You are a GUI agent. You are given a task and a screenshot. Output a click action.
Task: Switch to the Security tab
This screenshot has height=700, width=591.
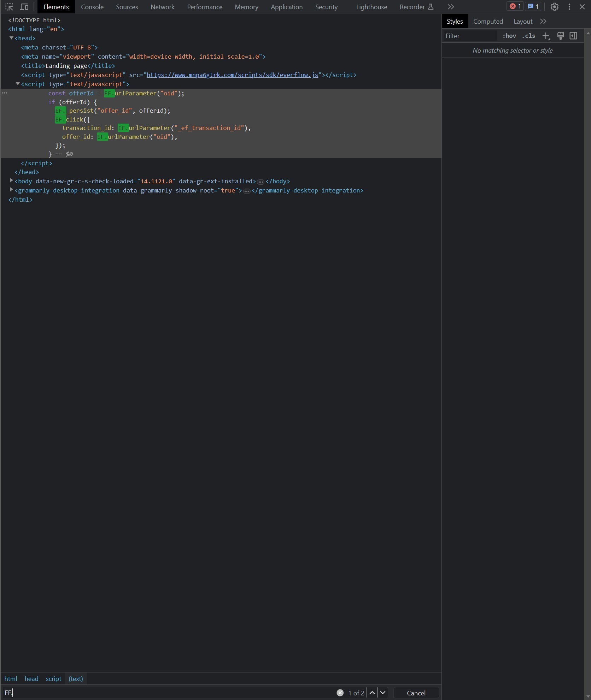click(x=326, y=7)
